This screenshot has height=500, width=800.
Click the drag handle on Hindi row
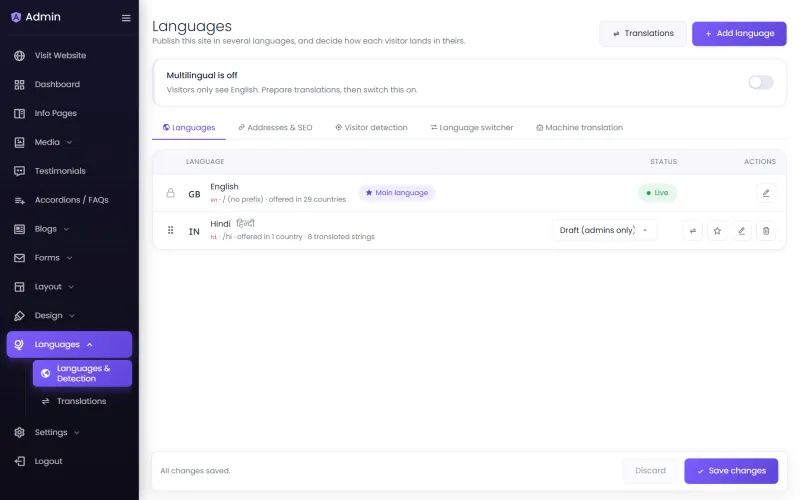click(170, 230)
